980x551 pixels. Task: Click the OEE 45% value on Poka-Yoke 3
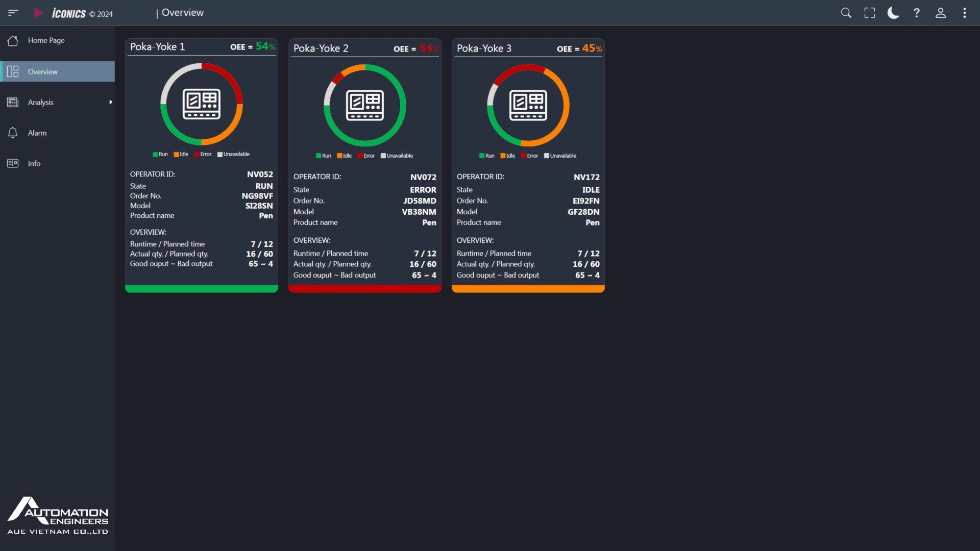pos(592,48)
